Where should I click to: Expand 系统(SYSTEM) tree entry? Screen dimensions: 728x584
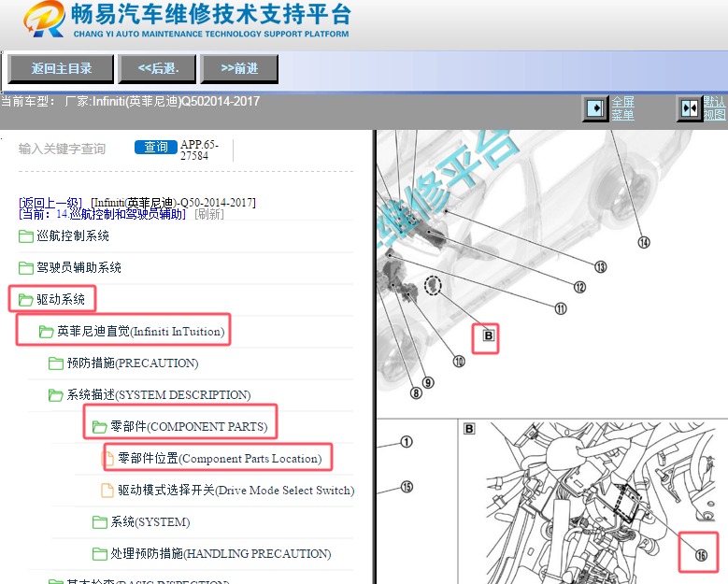[150, 521]
